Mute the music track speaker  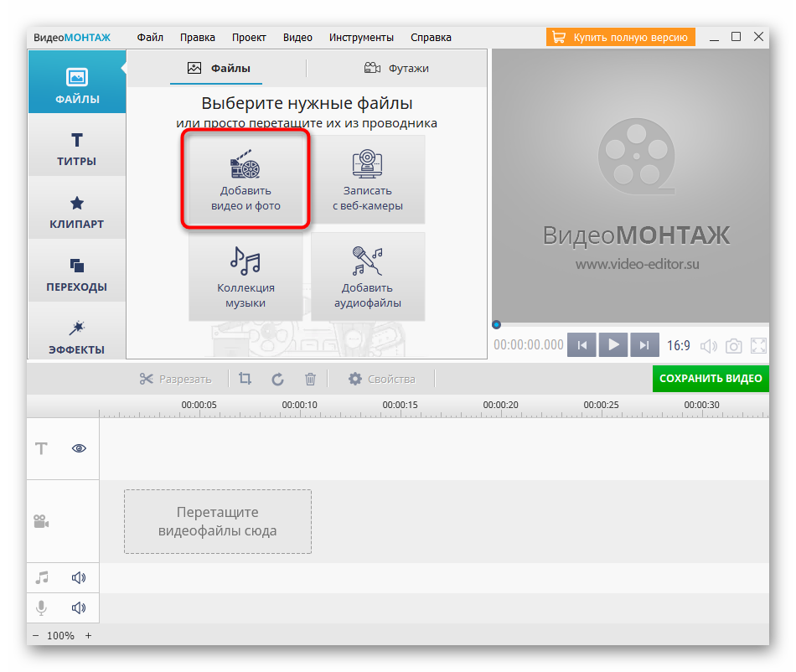pyautogui.click(x=79, y=577)
